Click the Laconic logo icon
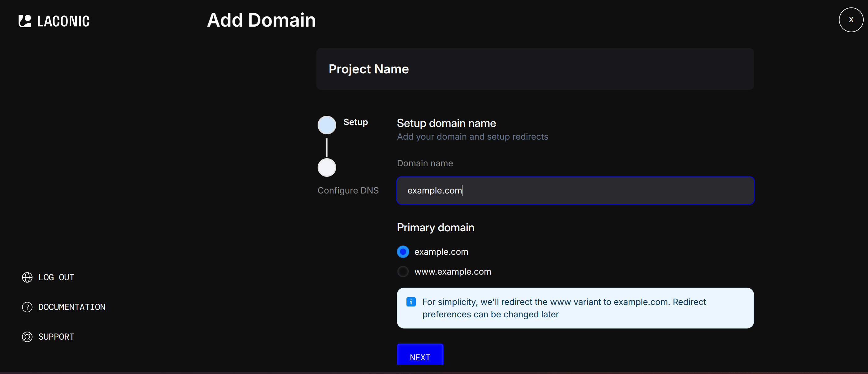The image size is (868, 374). click(24, 21)
